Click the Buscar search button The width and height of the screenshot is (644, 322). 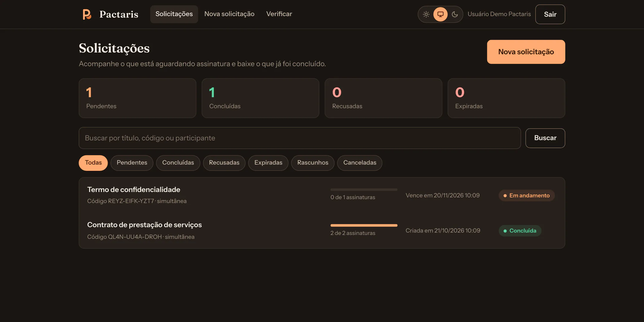click(545, 138)
